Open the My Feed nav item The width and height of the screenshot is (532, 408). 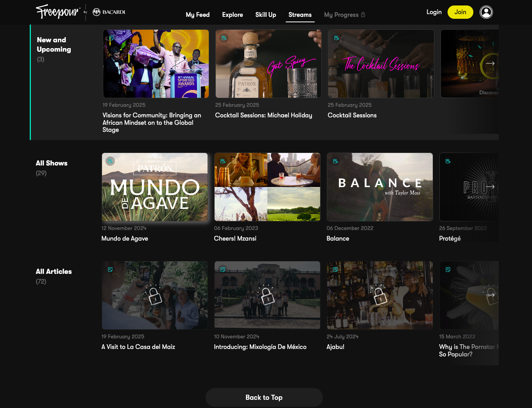[x=197, y=15]
